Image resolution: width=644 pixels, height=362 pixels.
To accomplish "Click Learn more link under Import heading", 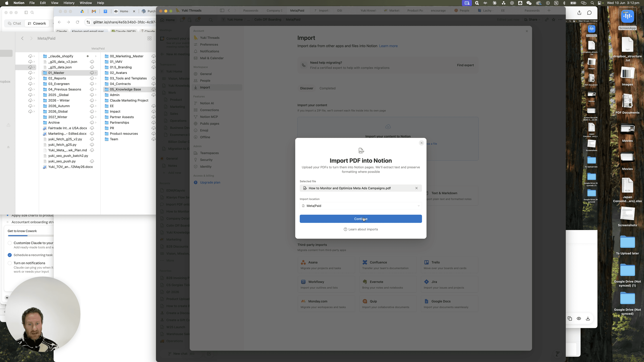I will [388, 46].
